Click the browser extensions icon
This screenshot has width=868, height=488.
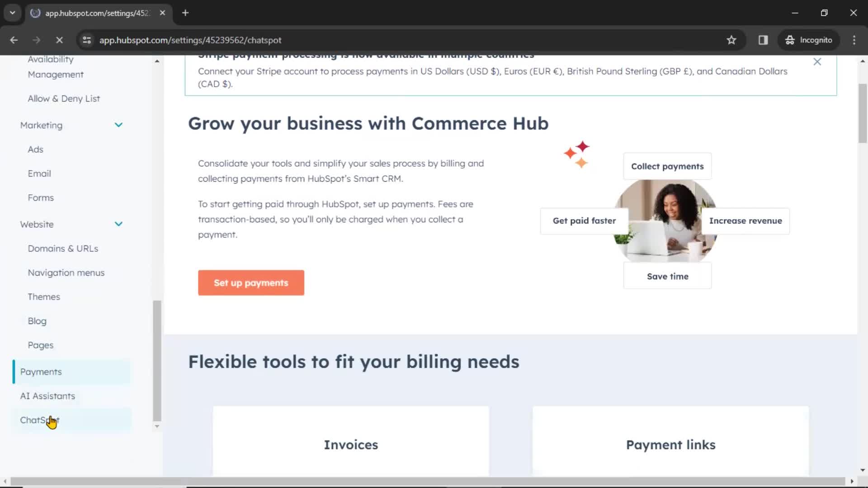pyautogui.click(x=764, y=40)
